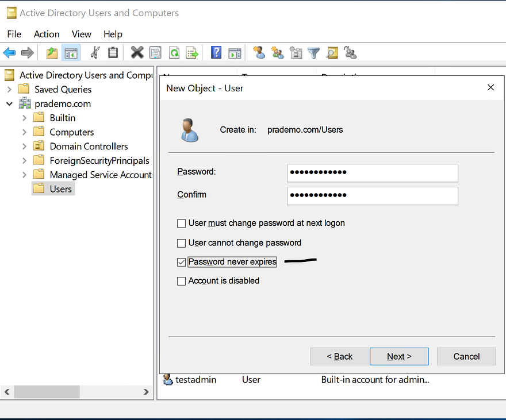Open the Properties toolbar icon
The height and width of the screenshot is (420, 506).
[155, 52]
